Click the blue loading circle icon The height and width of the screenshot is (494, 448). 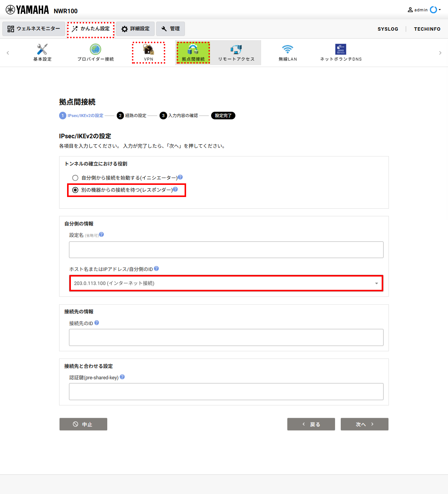coord(434,10)
